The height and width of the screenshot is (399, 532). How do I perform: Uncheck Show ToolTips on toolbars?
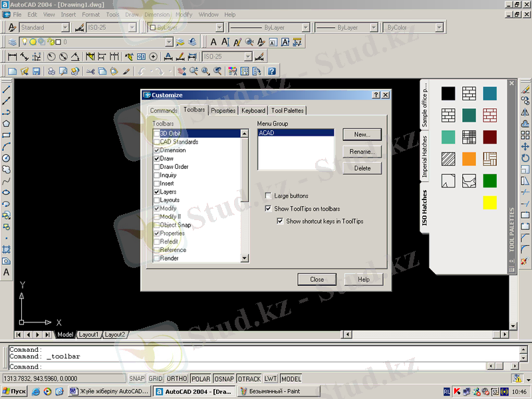(x=268, y=209)
